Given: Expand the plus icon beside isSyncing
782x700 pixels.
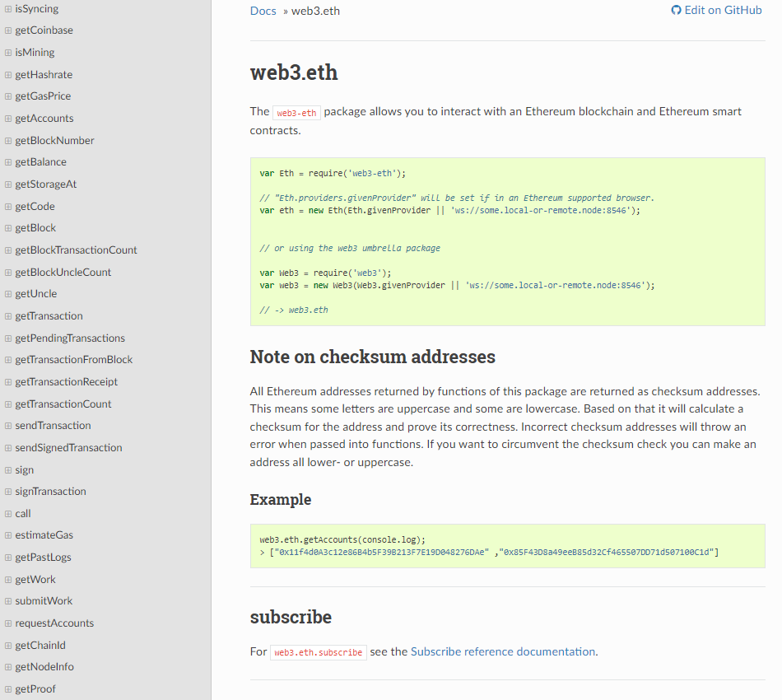Looking at the screenshot, I should pyautogui.click(x=7, y=8).
